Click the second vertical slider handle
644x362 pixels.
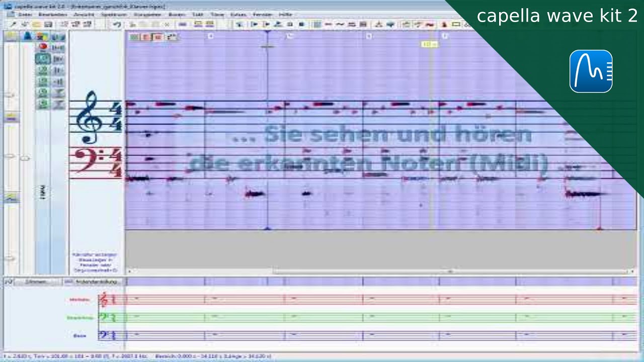(25, 158)
